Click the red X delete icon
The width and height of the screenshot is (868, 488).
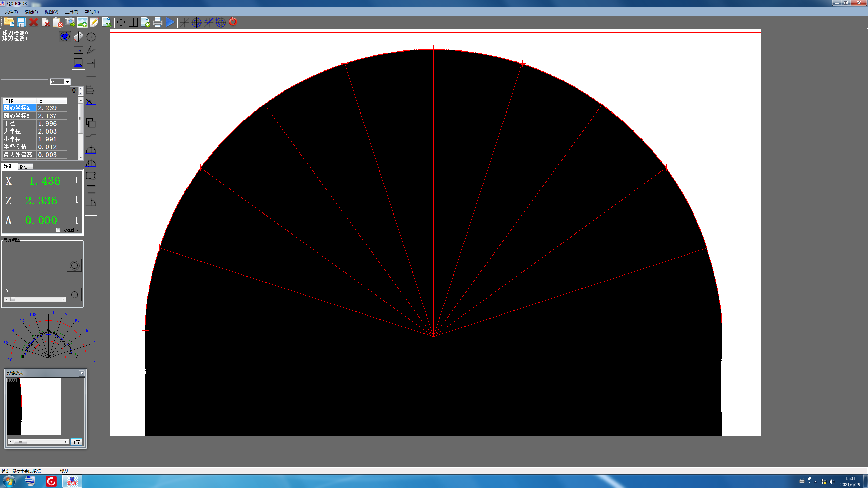(x=34, y=22)
